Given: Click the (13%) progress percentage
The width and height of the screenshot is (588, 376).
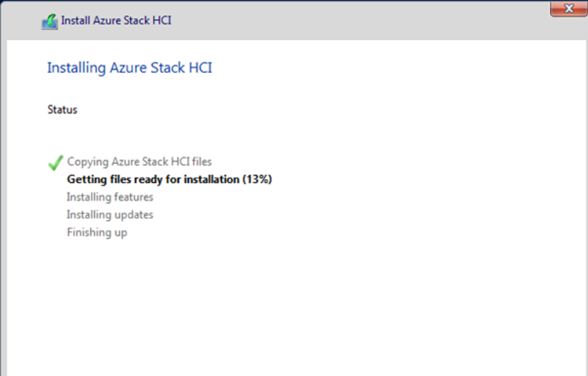Looking at the screenshot, I should point(257,179).
